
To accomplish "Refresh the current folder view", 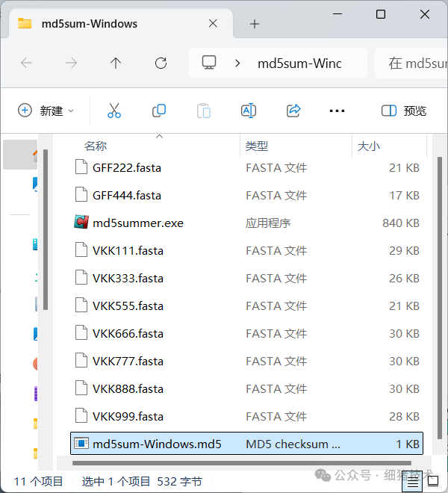I will tap(161, 63).
